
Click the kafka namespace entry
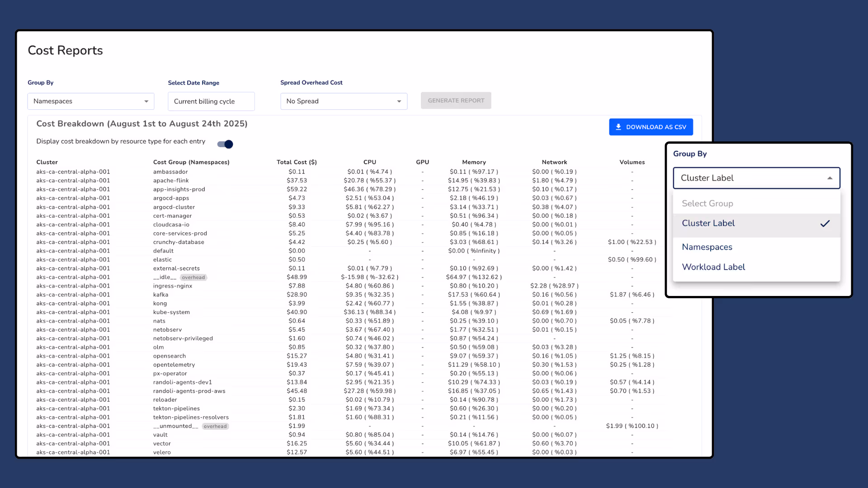pyautogui.click(x=160, y=295)
